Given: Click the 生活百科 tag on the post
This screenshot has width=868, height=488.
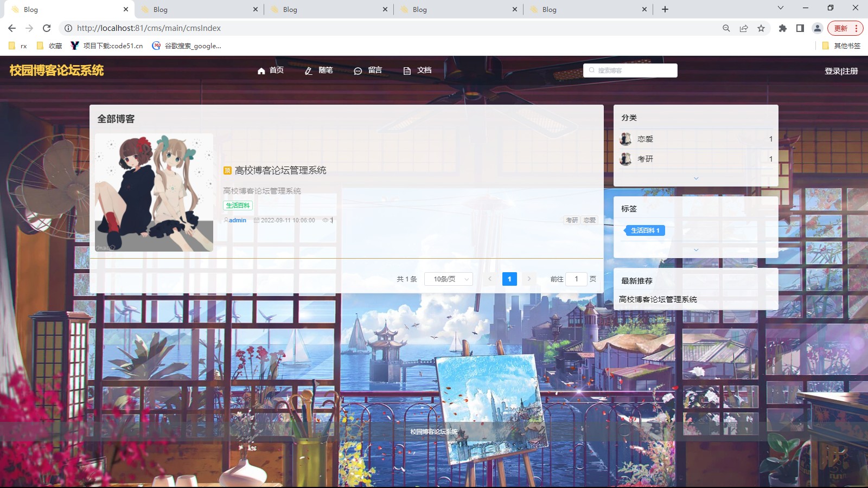Looking at the screenshot, I should click(238, 206).
